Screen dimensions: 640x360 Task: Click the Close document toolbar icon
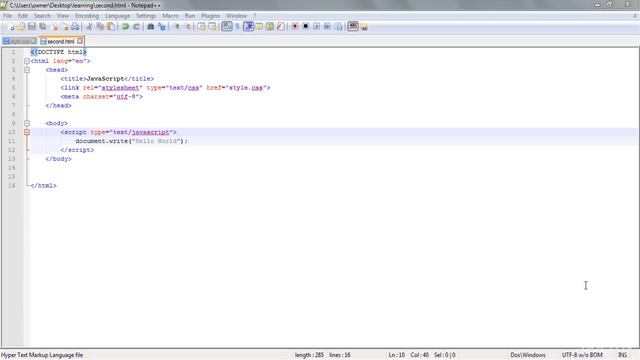[54, 27]
